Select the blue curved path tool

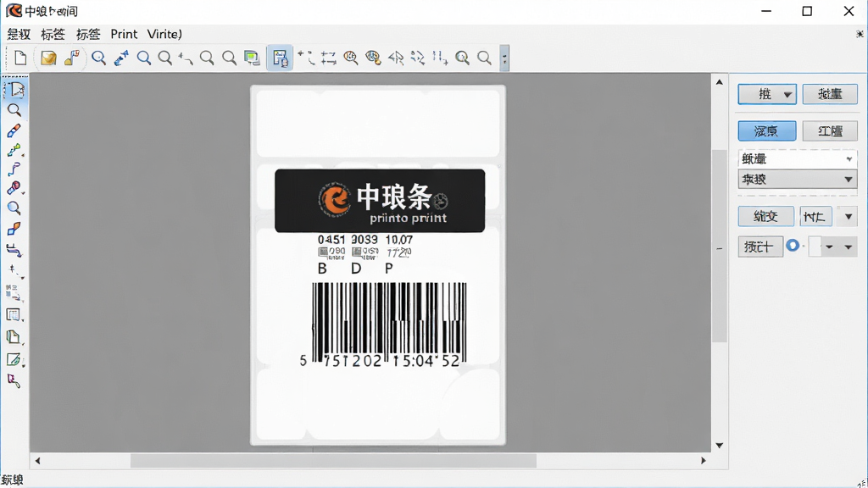tap(14, 169)
